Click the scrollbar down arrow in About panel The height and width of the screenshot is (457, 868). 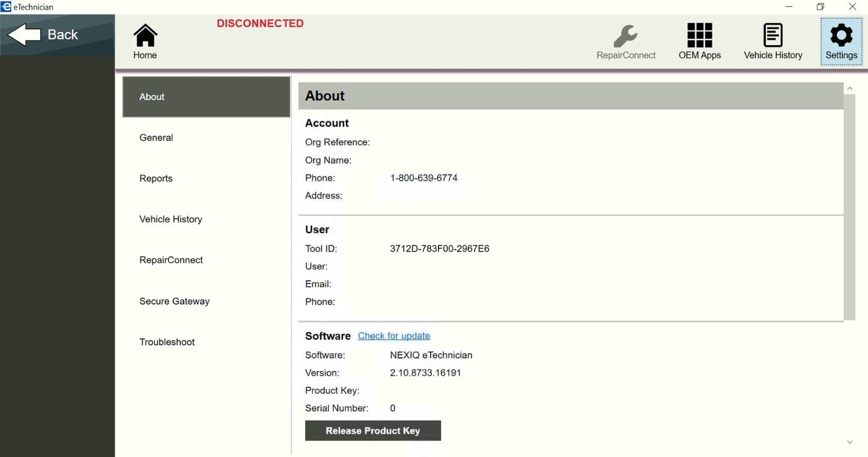click(849, 443)
